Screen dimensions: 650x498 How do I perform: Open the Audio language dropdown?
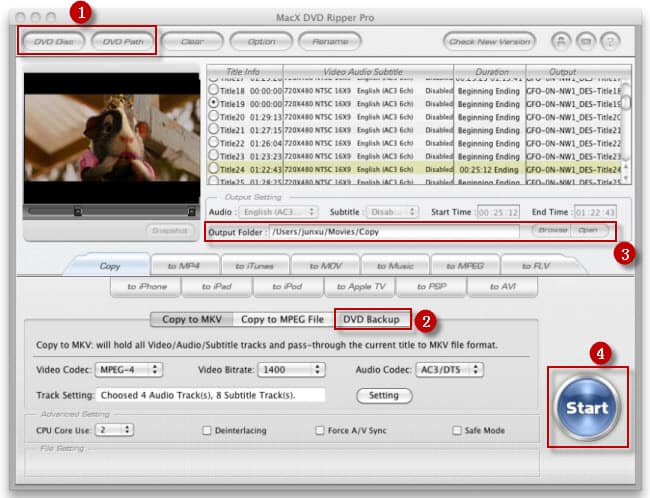click(x=279, y=212)
